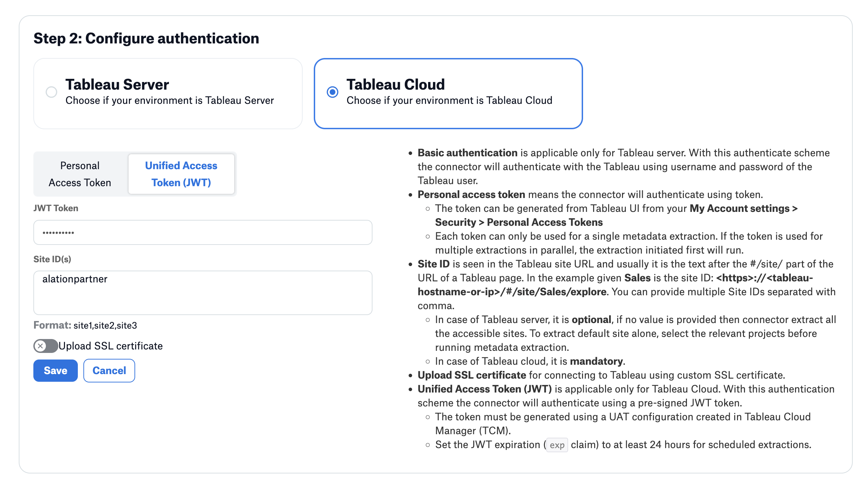Click the X icon on the SSL toggle
The width and height of the screenshot is (868, 487).
(41, 346)
